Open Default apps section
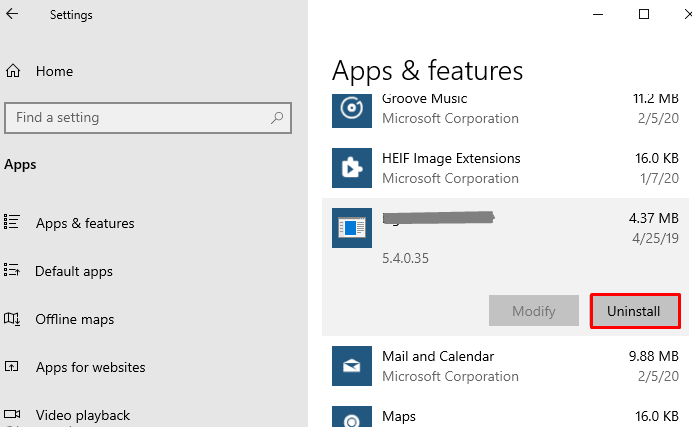The image size is (692, 427). (73, 271)
